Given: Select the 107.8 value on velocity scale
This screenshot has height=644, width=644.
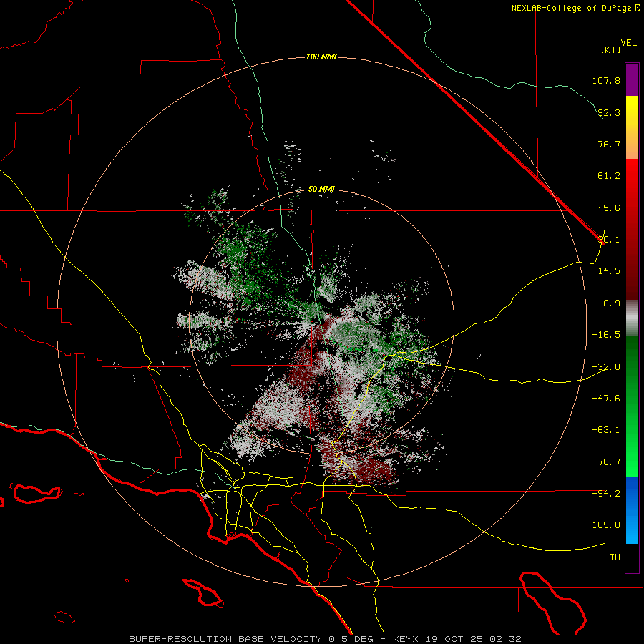Looking at the screenshot, I should point(606,80).
